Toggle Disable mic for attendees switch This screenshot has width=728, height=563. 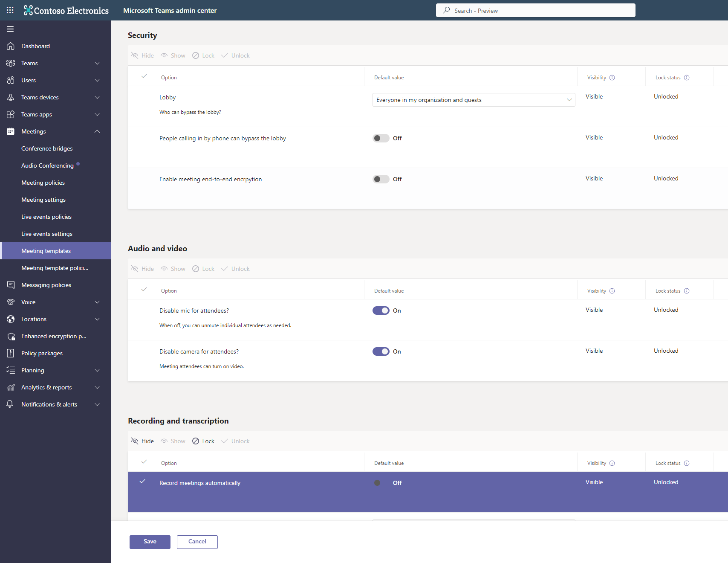[381, 311]
